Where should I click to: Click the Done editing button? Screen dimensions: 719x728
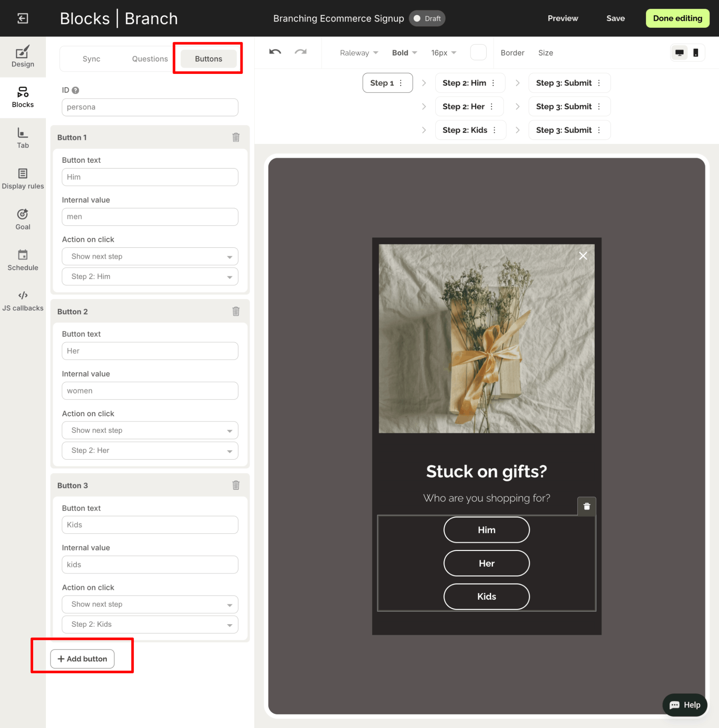point(677,18)
